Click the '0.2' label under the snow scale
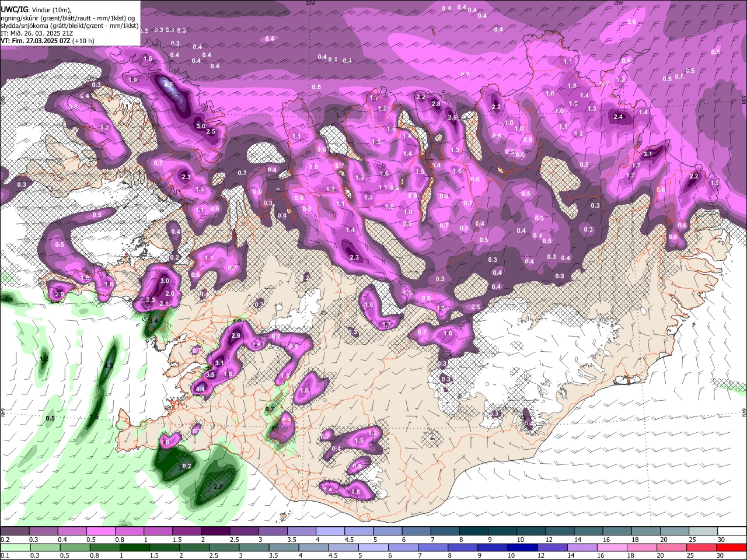This screenshot has height=560, width=747. (5, 540)
